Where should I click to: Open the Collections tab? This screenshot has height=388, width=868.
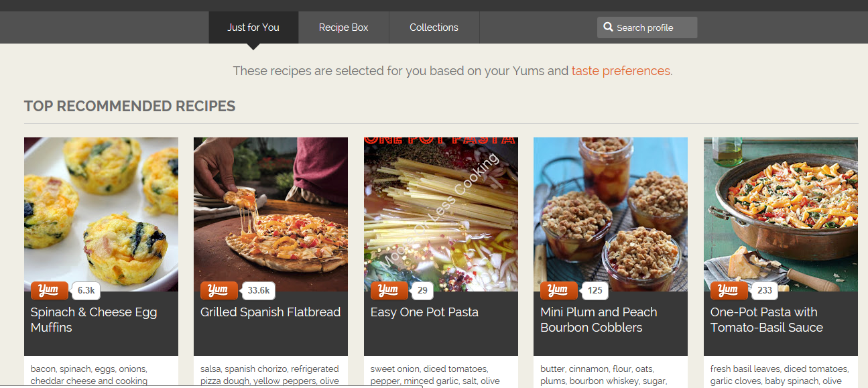[x=434, y=27]
